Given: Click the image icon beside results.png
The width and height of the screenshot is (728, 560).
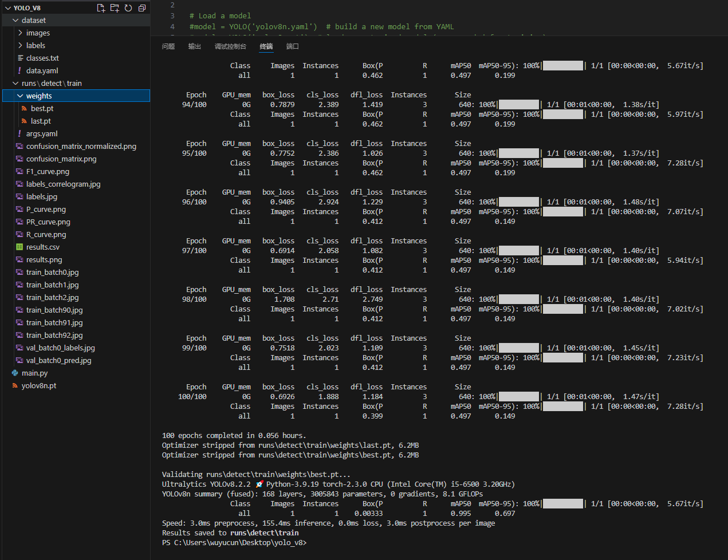Looking at the screenshot, I should [x=20, y=259].
